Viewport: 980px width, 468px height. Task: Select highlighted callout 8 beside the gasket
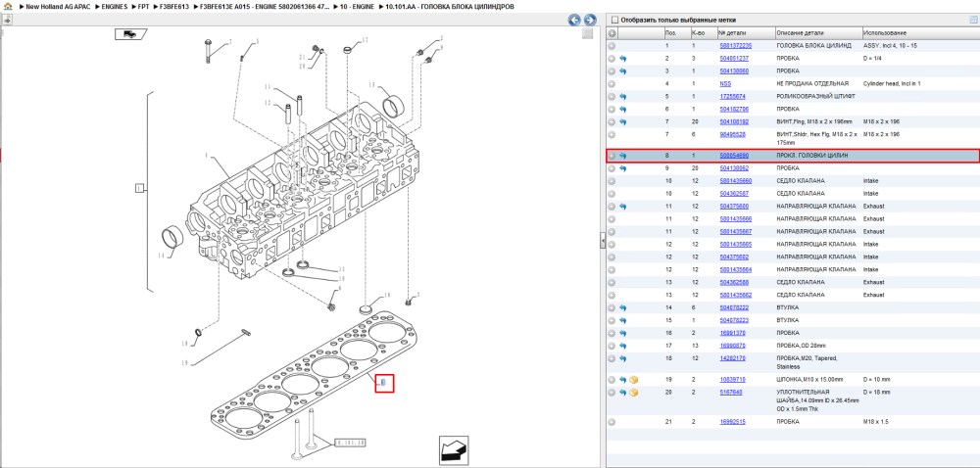(384, 382)
